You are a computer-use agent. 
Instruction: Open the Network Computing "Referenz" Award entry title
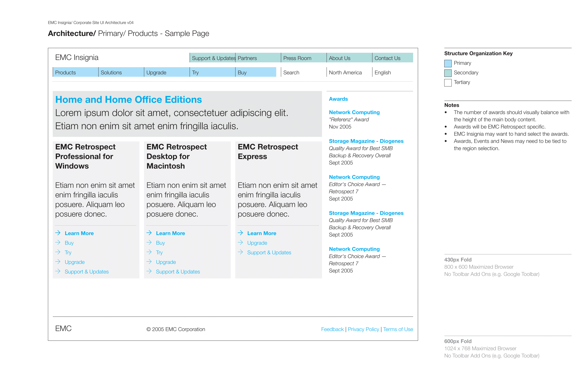coord(354,112)
